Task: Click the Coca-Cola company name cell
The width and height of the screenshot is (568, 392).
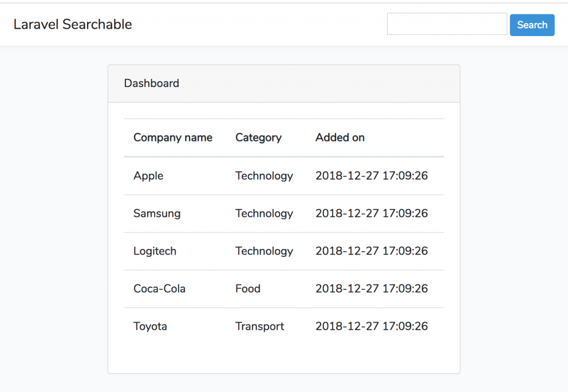Action: (159, 289)
